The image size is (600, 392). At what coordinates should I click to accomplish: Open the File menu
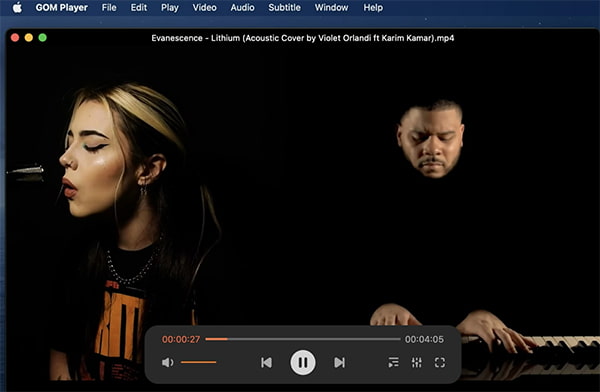(109, 8)
